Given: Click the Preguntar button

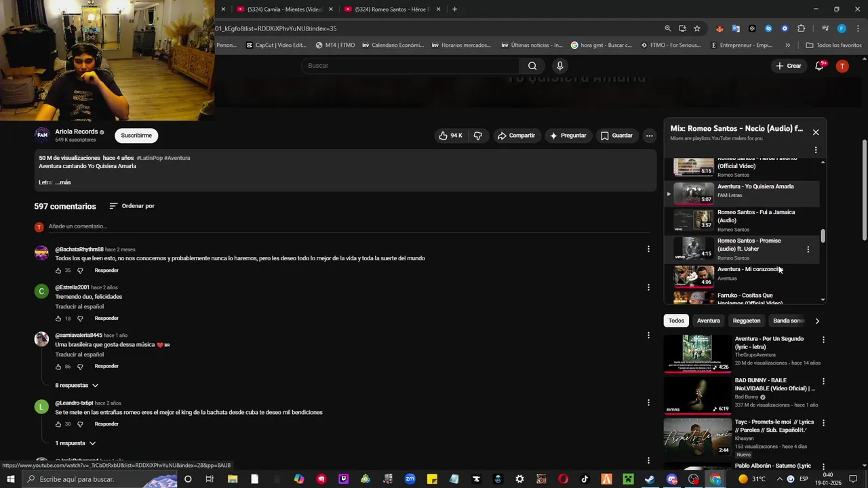Looking at the screenshot, I should point(568,136).
